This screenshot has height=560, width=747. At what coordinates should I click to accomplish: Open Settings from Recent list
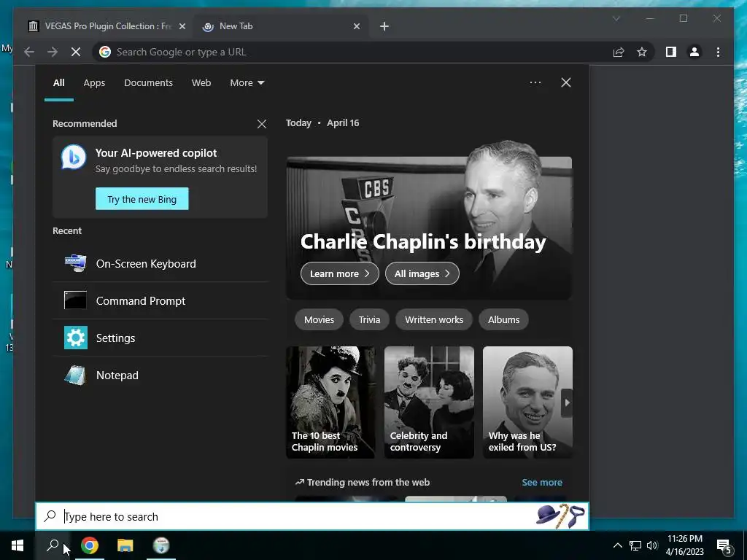[x=160, y=338]
